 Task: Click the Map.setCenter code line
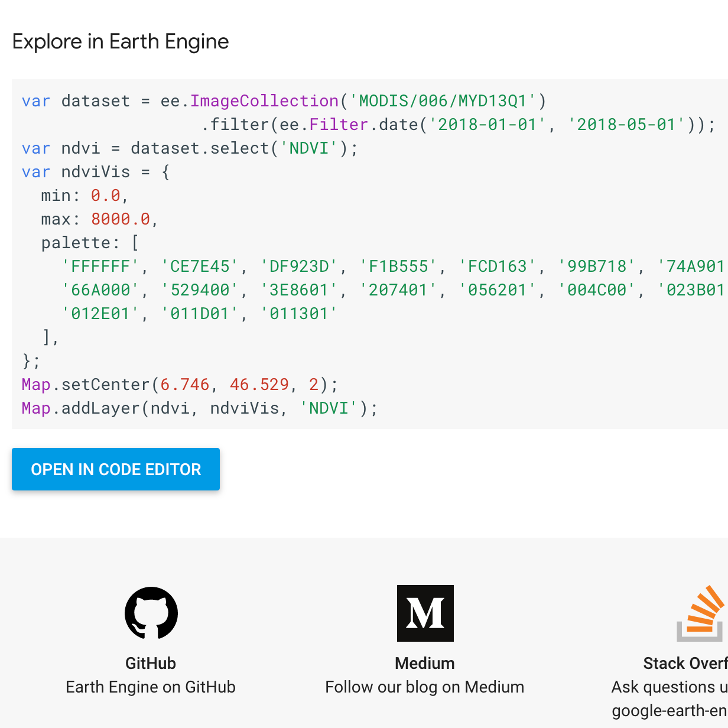(x=180, y=385)
